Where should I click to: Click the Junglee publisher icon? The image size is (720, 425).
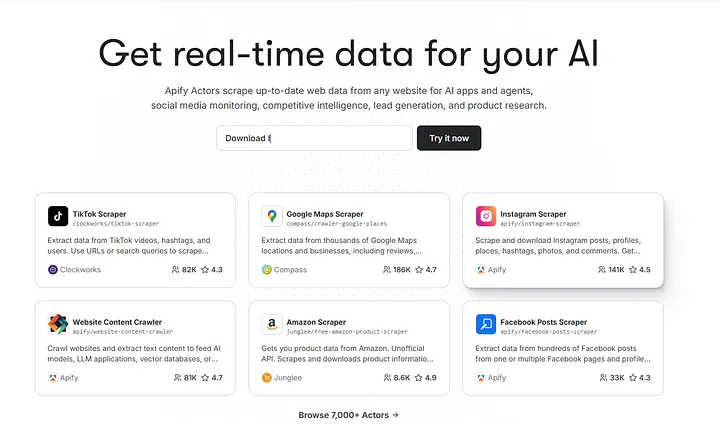[x=267, y=378]
